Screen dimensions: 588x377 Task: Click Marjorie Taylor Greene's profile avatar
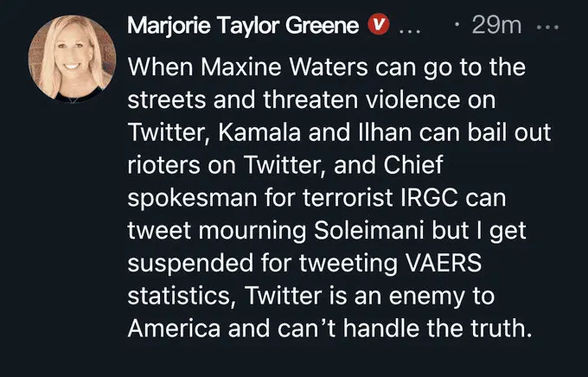(73, 58)
